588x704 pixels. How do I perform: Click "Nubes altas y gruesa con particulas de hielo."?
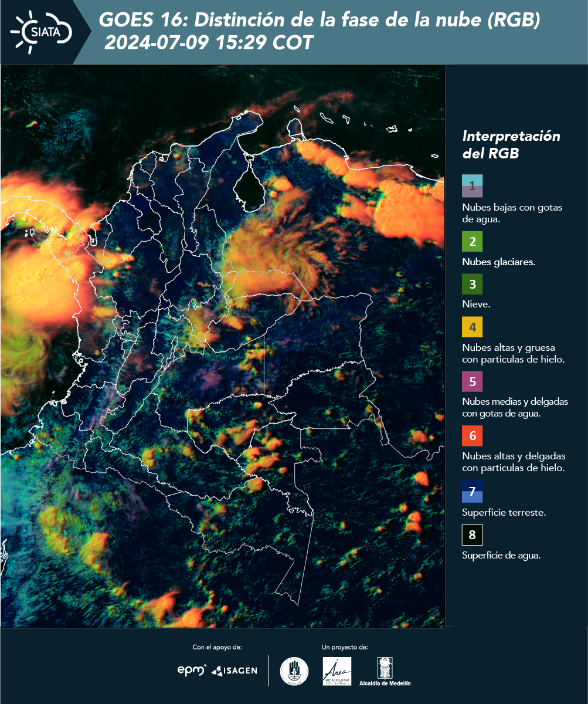pos(514,354)
